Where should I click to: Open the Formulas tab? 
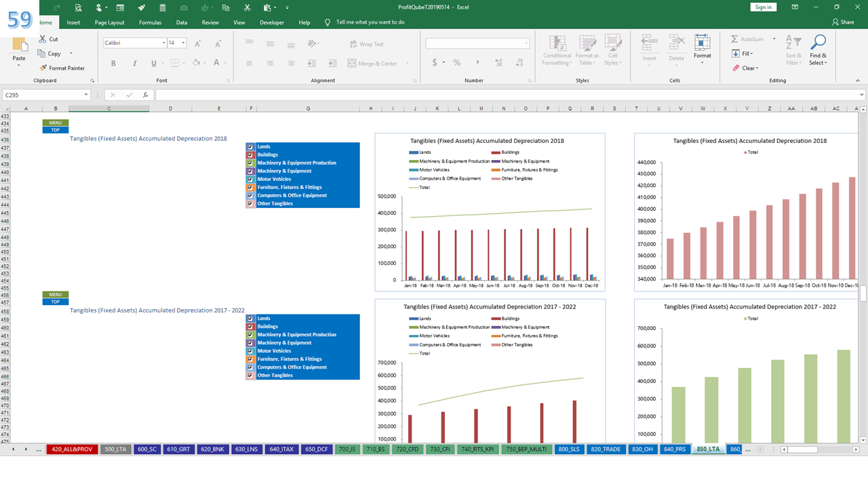point(150,22)
